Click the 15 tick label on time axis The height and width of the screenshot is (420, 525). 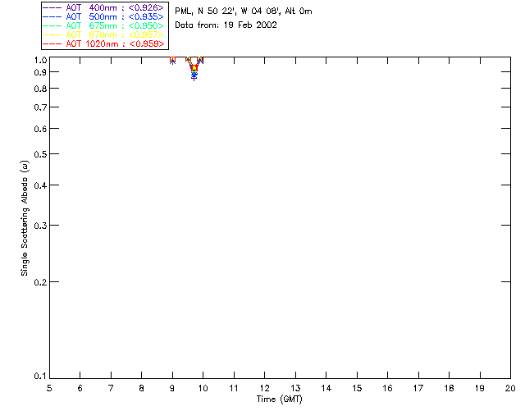[x=357, y=388]
